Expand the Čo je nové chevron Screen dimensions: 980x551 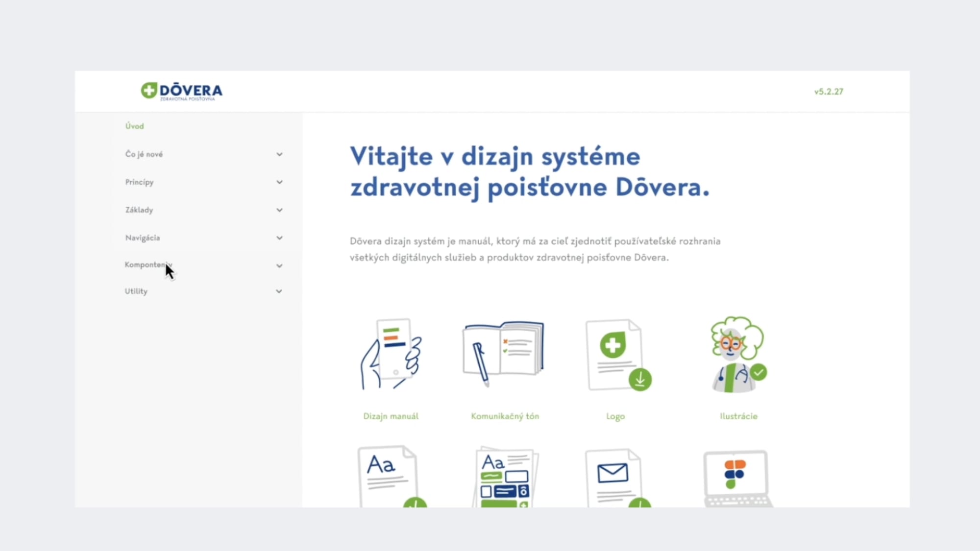pyautogui.click(x=279, y=154)
